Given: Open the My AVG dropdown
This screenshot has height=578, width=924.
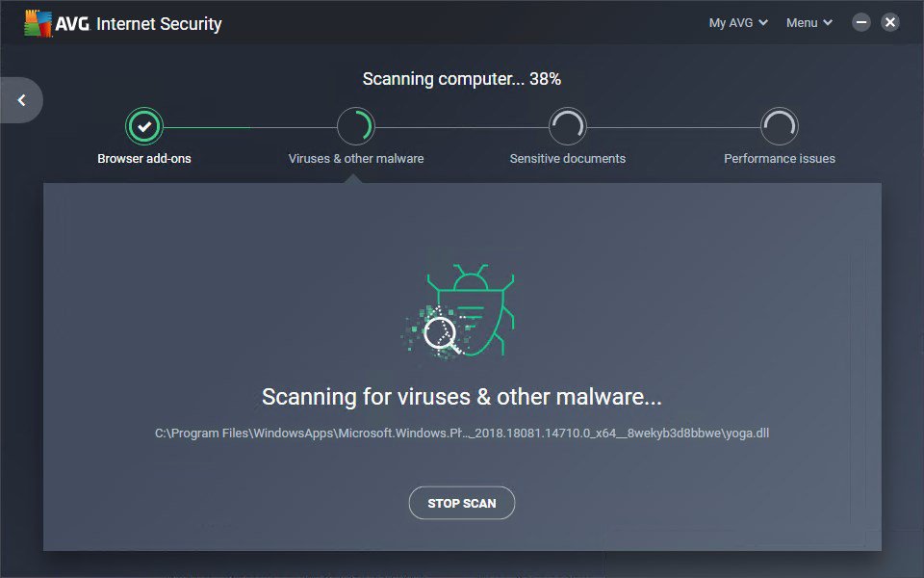Looking at the screenshot, I should point(738,23).
